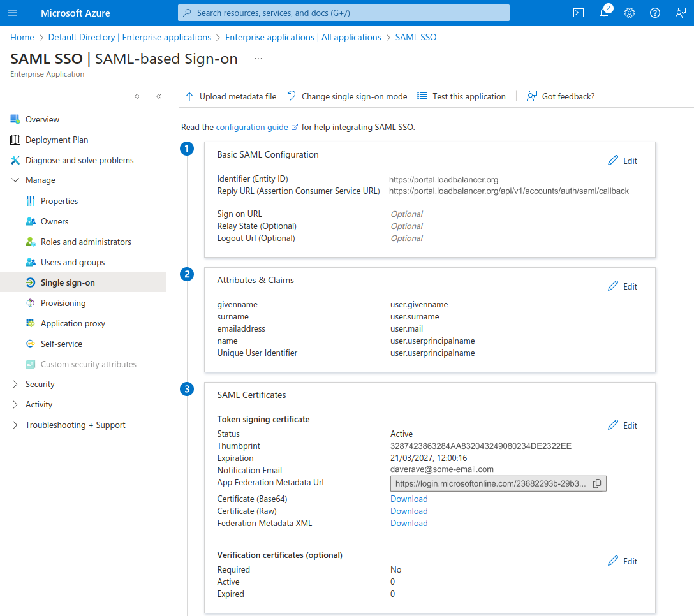Image resolution: width=694 pixels, height=616 pixels.
Task: Open the configuration guide link
Action: pyautogui.click(x=256, y=127)
